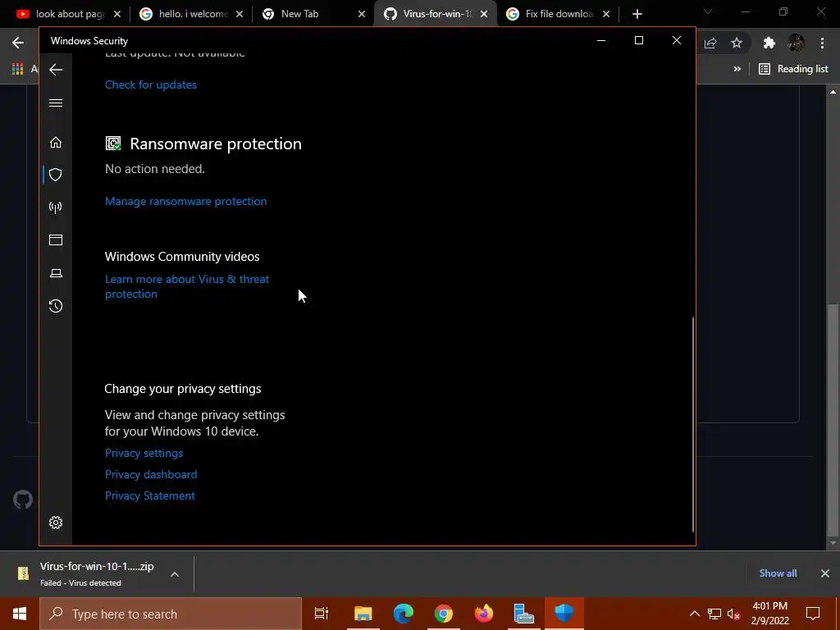The image size is (840, 630).
Task: Open Privacy settings link
Action: coord(144,453)
